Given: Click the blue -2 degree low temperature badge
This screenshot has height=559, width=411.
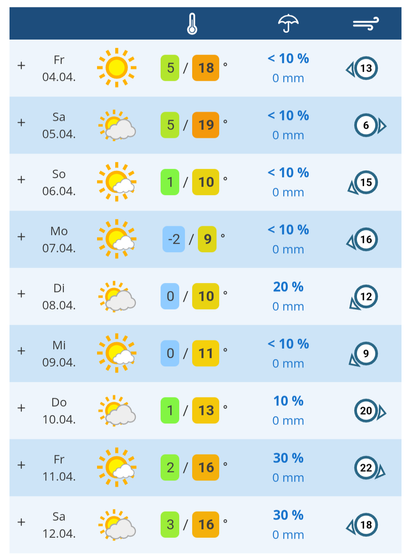Looking at the screenshot, I should pos(174,239).
